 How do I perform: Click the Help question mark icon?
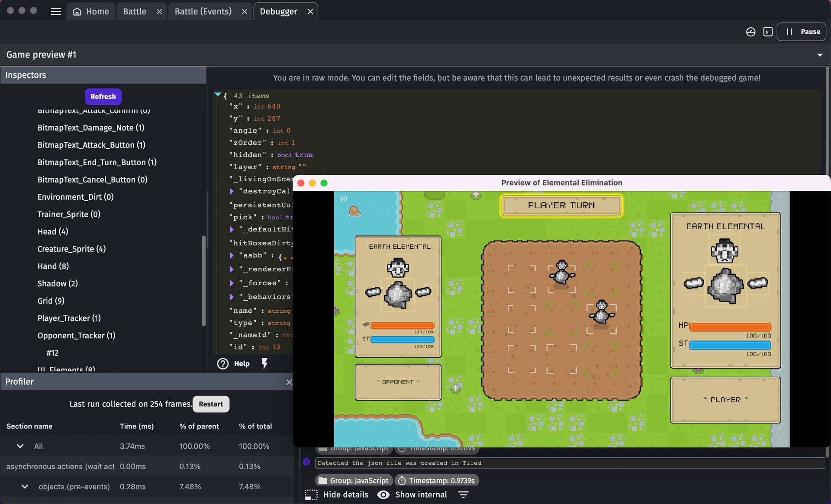click(x=222, y=363)
